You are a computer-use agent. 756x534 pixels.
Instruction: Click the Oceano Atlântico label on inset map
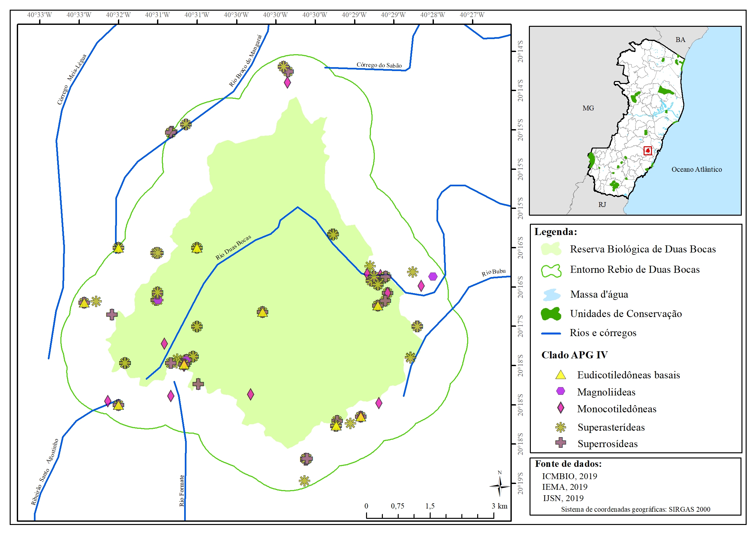pos(697,169)
